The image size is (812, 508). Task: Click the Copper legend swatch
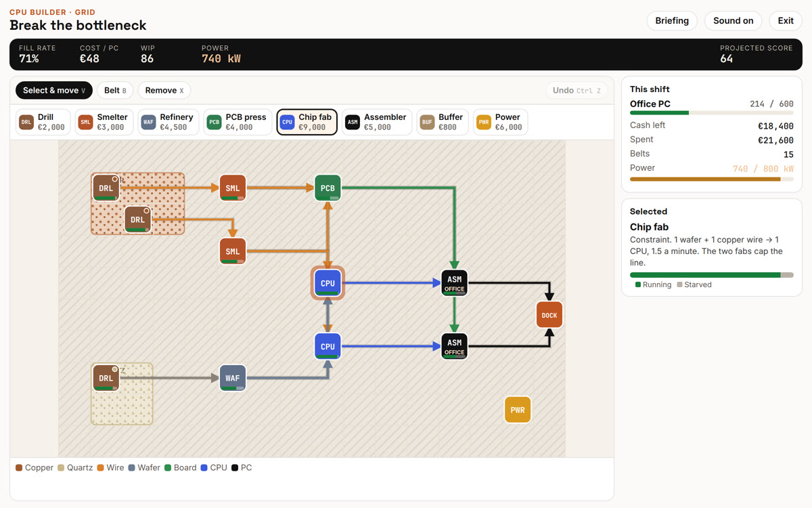coord(19,467)
